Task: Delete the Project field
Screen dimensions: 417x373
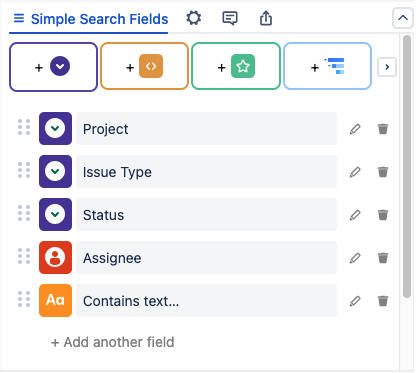Action: pos(383,129)
